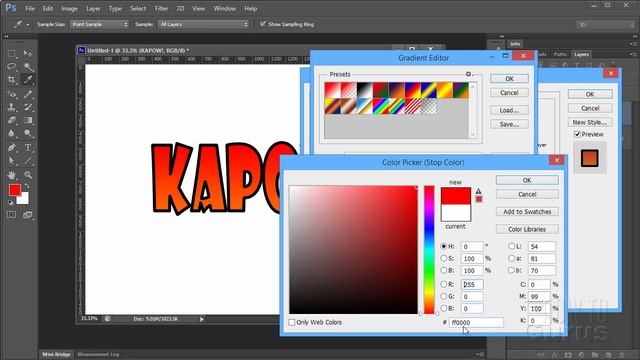Select the Horizontal Type tool
This screenshot has height=360, width=640.
coord(28,148)
